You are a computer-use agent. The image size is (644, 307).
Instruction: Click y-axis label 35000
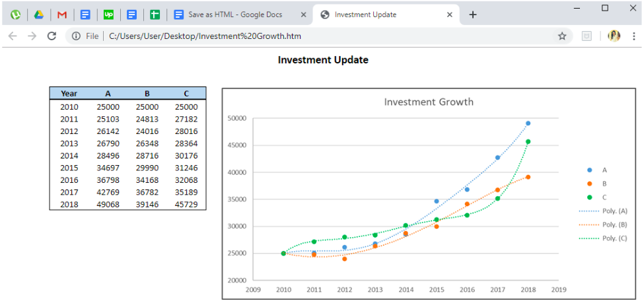click(x=236, y=199)
